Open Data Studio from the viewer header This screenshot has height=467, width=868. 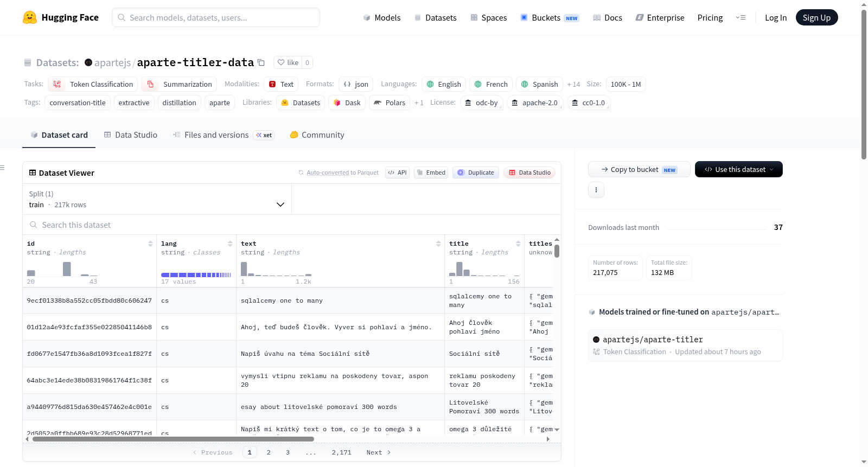pyautogui.click(x=529, y=172)
